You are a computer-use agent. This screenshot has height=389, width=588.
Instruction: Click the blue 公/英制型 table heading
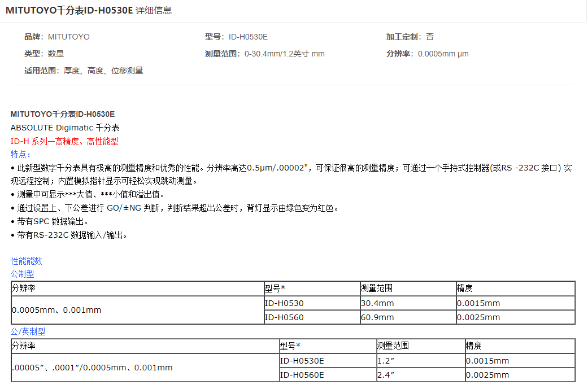[x=28, y=331]
